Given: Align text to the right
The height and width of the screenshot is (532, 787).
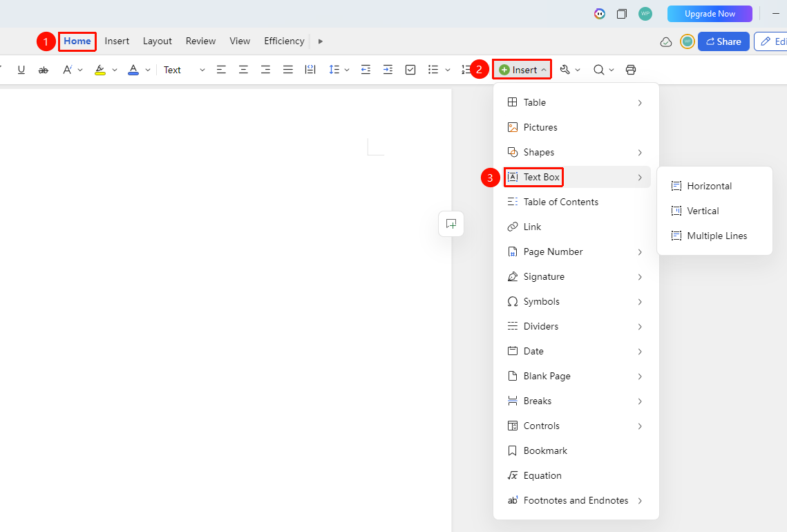Looking at the screenshot, I should tap(265, 70).
